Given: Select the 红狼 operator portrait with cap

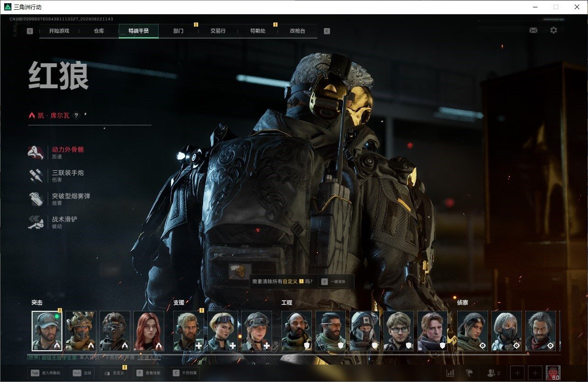Looking at the screenshot, I should [47, 331].
